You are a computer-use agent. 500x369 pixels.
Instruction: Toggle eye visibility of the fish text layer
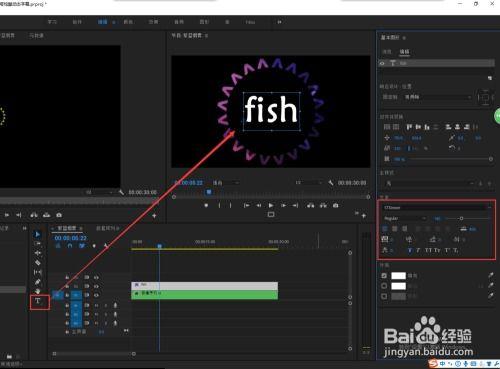[x=382, y=63]
